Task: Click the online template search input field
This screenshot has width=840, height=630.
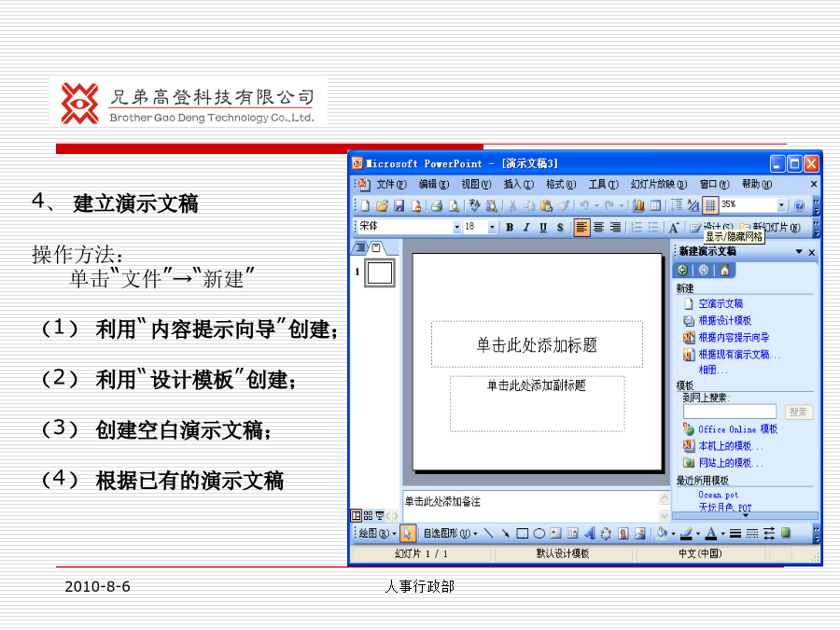Action: point(730,412)
